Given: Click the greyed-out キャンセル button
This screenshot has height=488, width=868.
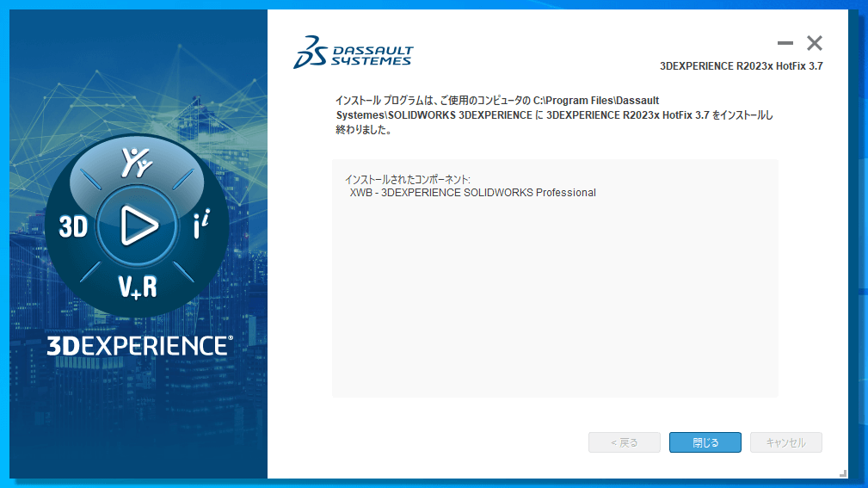Looking at the screenshot, I should (785, 442).
